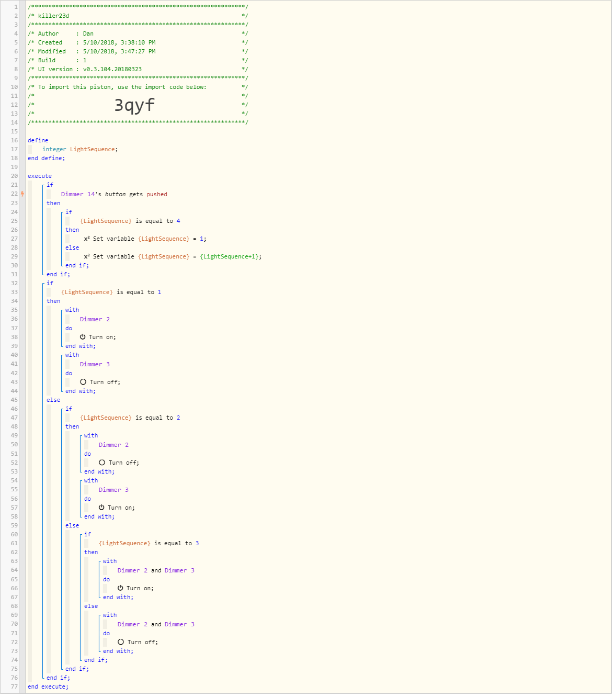Click the 'end if;' statement on line 31
Viewport: 616px width, 698px height.
(x=58, y=274)
